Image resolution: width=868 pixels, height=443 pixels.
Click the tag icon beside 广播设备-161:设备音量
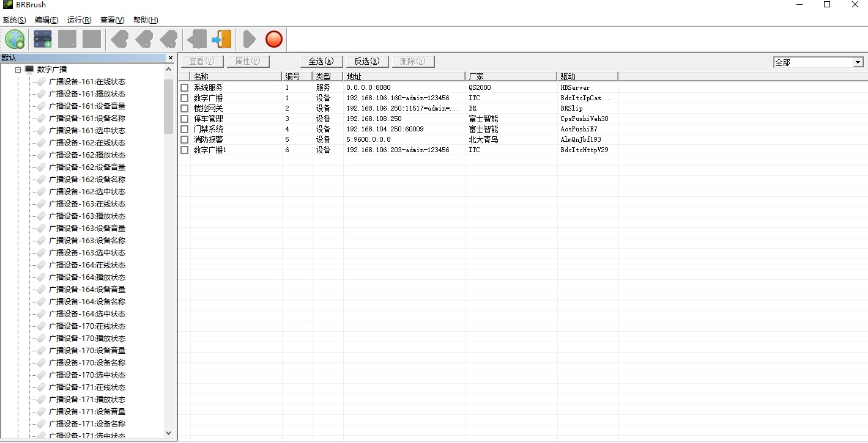[41, 106]
